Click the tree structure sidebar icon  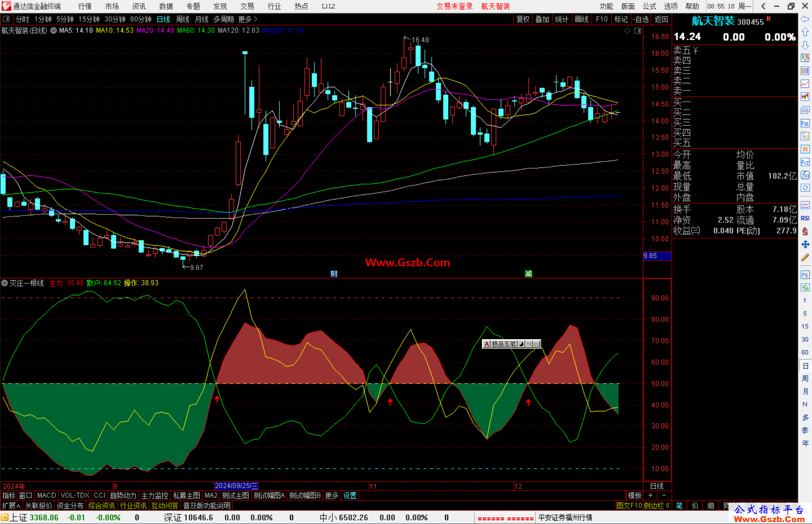tap(805, 136)
